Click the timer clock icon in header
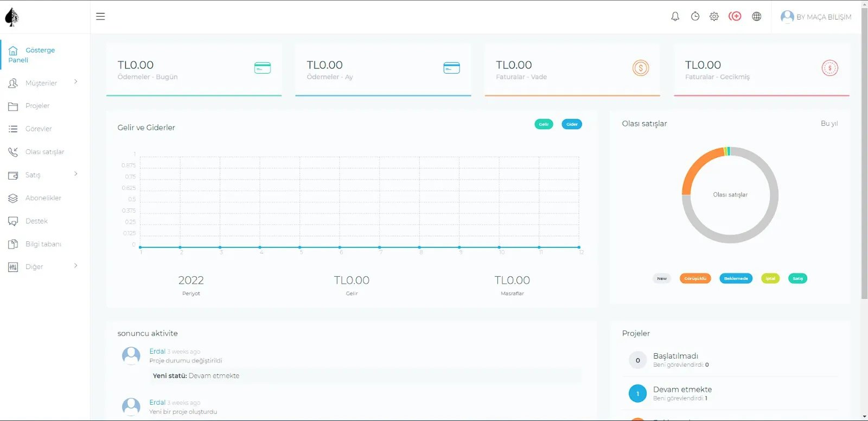 (x=695, y=16)
